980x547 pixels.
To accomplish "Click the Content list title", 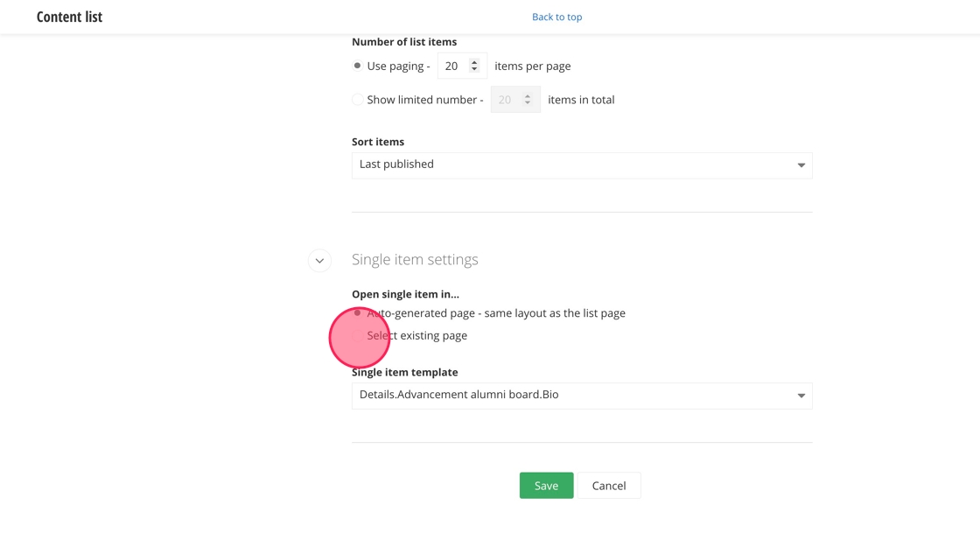I will click(x=69, y=17).
